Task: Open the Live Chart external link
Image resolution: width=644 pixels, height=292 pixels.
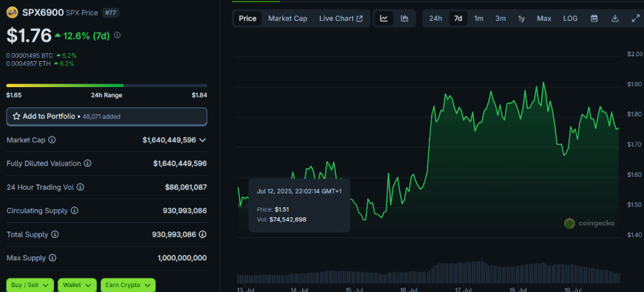Action: [341, 19]
